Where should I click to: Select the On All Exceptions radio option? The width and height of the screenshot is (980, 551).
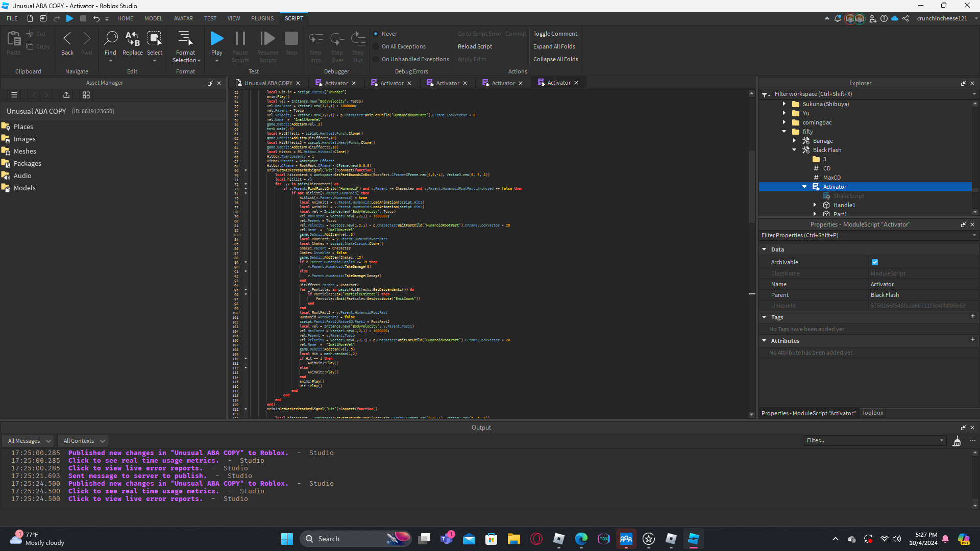click(376, 46)
